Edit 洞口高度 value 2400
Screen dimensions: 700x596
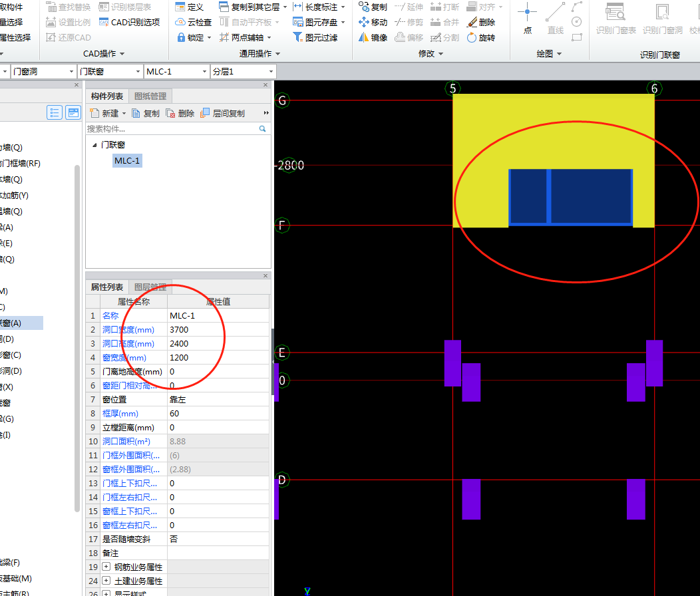tap(218, 343)
